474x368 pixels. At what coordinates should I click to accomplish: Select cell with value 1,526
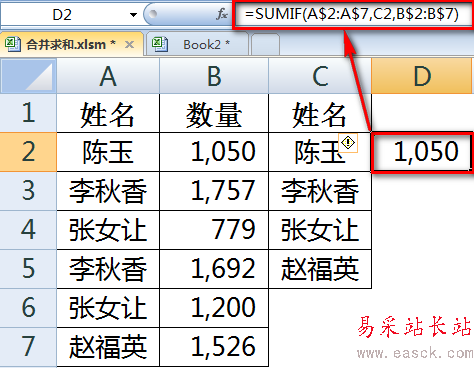pyautogui.click(x=214, y=347)
